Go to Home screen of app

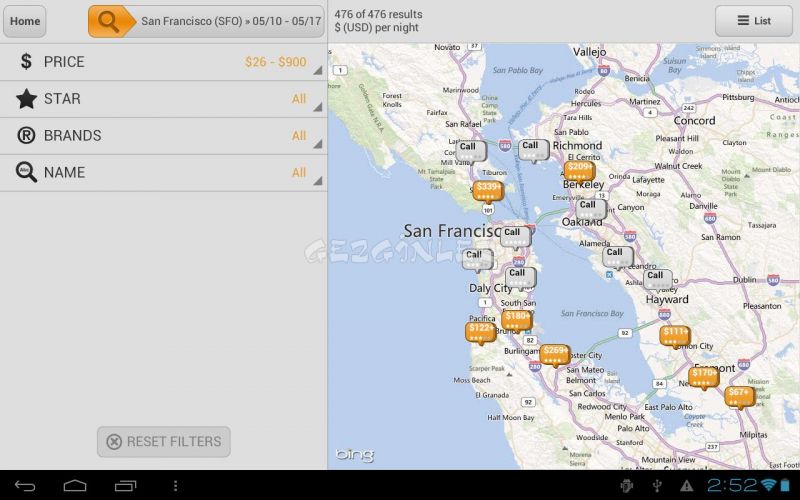[24, 21]
